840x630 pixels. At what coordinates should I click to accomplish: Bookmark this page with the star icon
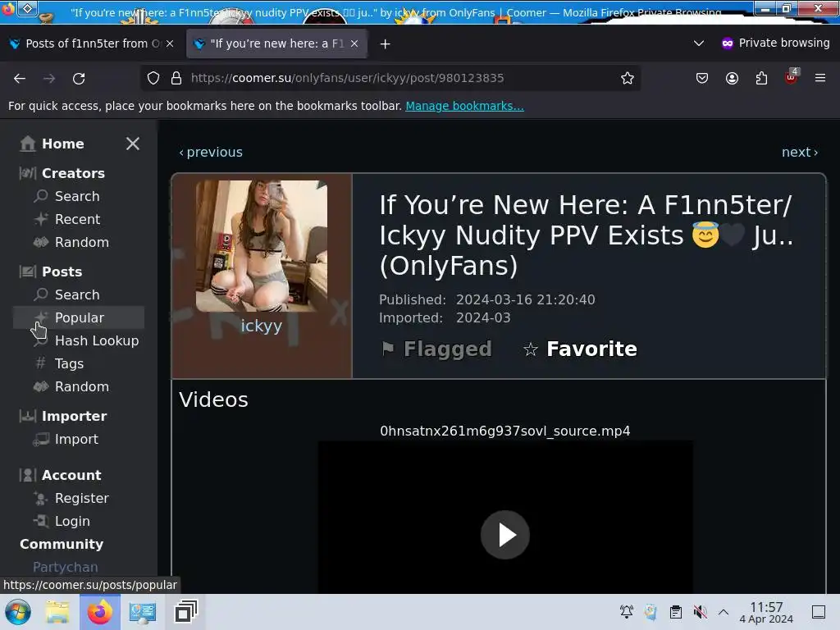tap(628, 78)
